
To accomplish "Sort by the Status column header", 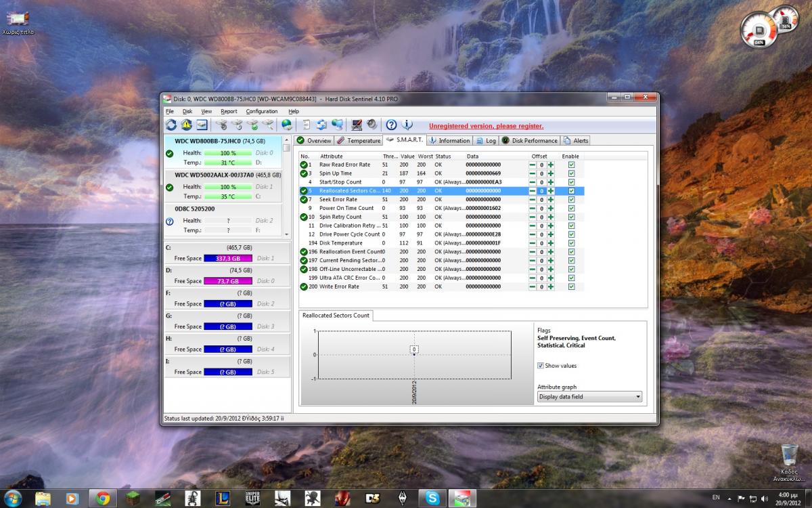I will pyautogui.click(x=449, y=156).
